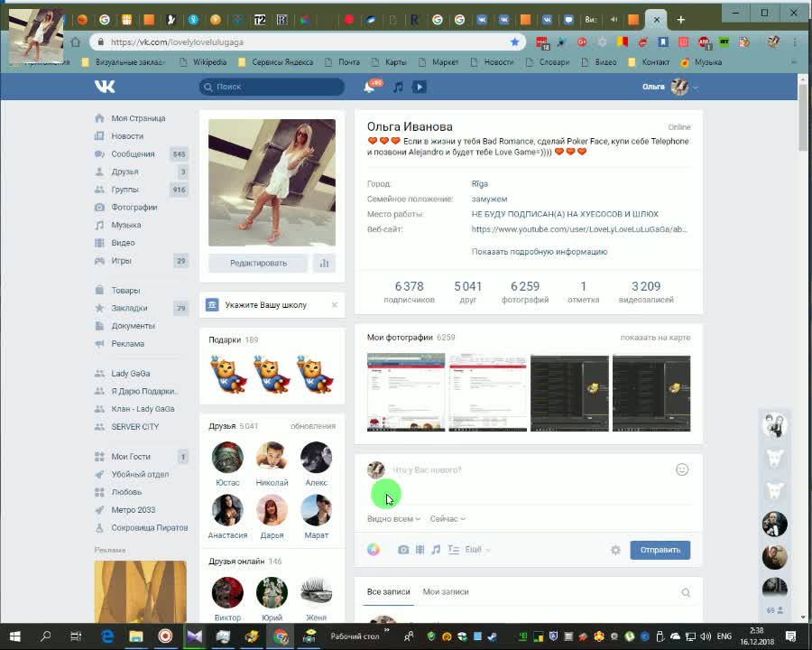Search wall posts with magnifier icon
Image resolution: width=812 pixels, height=650 pixels.
686,592
